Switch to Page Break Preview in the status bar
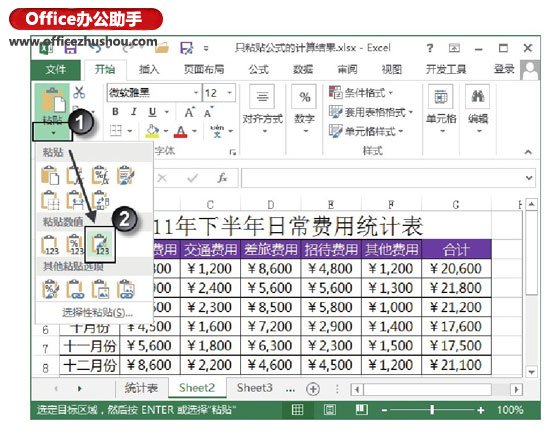 point(361,410)
